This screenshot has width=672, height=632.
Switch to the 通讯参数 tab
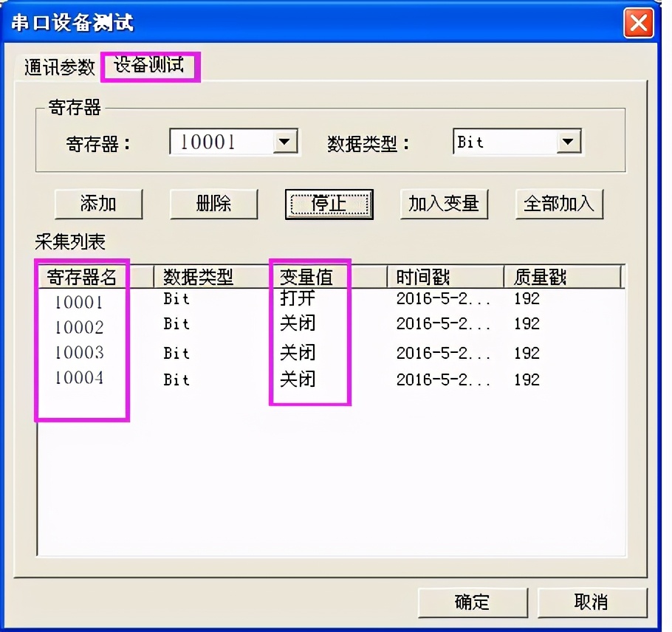[58, 66]
